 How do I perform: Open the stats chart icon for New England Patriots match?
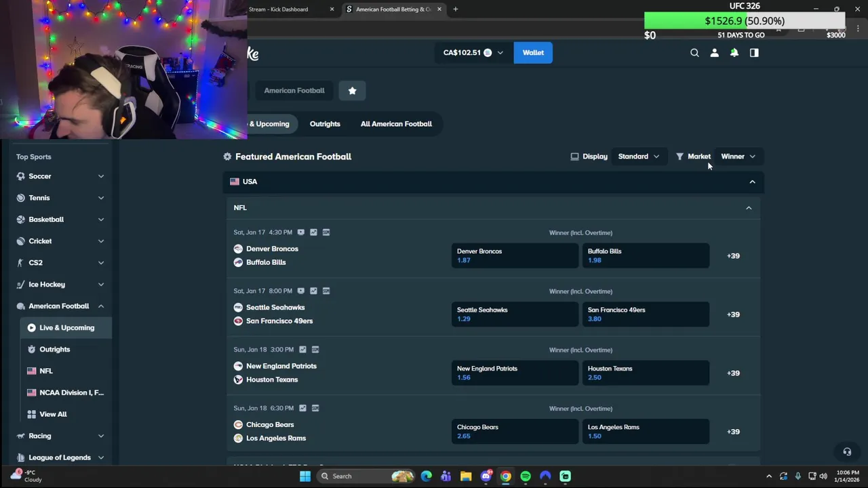tap(302, 350)
